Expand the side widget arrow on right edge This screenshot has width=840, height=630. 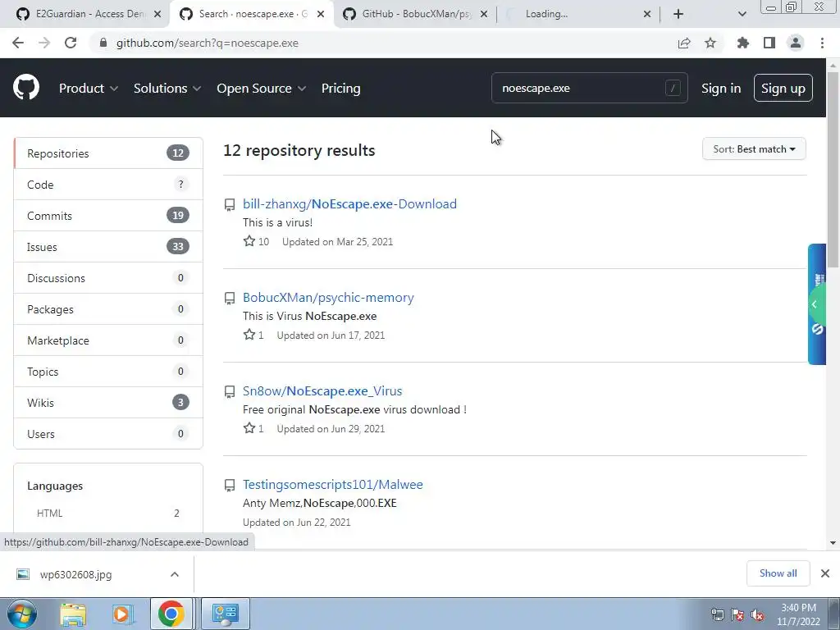pyautogui.click(x=815, y=304)
